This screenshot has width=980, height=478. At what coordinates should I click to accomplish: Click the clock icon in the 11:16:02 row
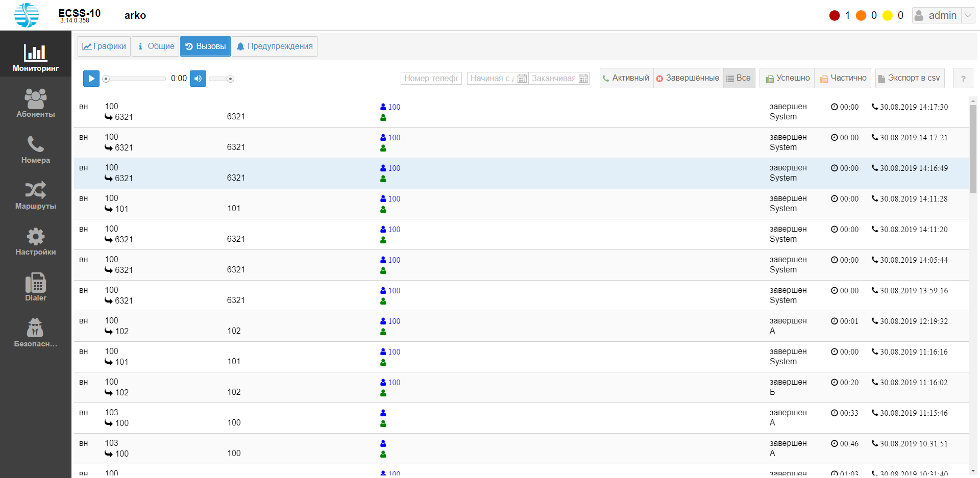[x=835, y=383]
